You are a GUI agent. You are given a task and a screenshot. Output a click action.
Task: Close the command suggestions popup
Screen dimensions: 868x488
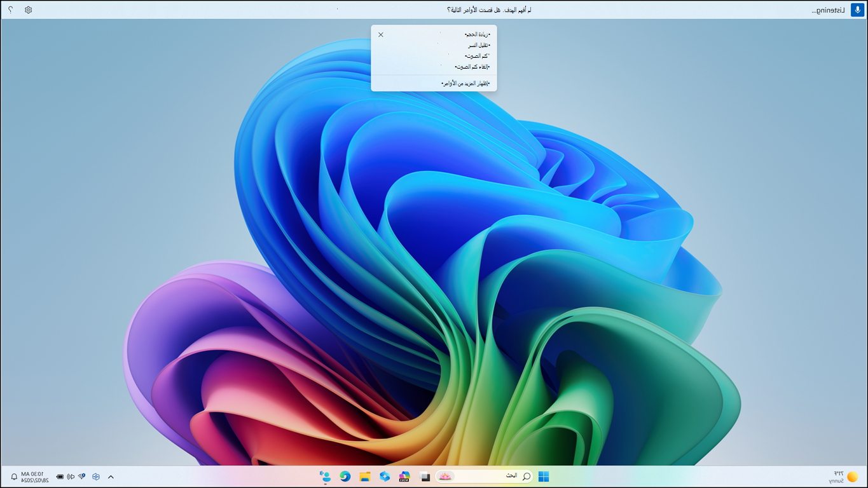coord(381,35)
